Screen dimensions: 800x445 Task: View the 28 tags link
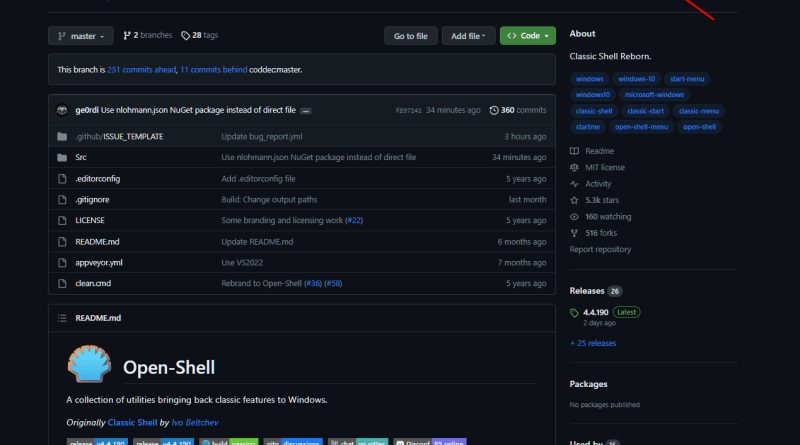click(199, 35)
